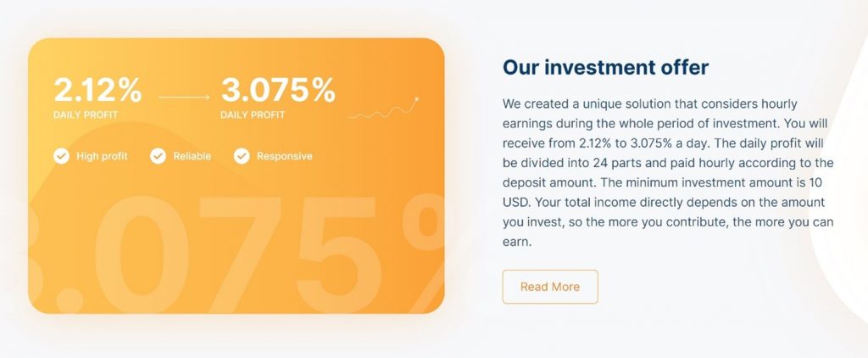Click the checkmark icon beside Responsive
868x358 pixels.
(x=242, y=156)
